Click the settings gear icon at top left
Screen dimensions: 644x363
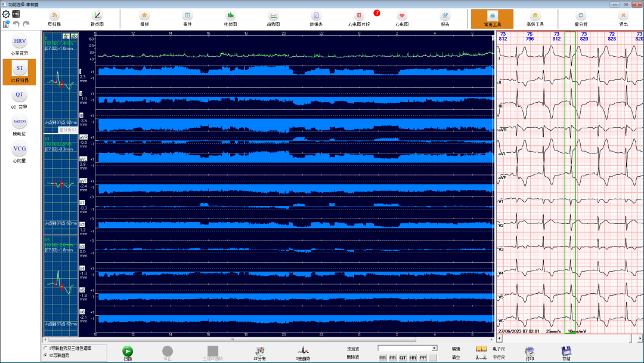pyautogui.click(x=6, y=14)
